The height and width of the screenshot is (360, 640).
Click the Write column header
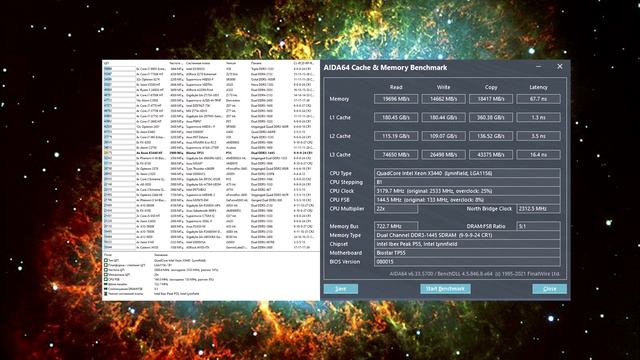click(443, 87)
